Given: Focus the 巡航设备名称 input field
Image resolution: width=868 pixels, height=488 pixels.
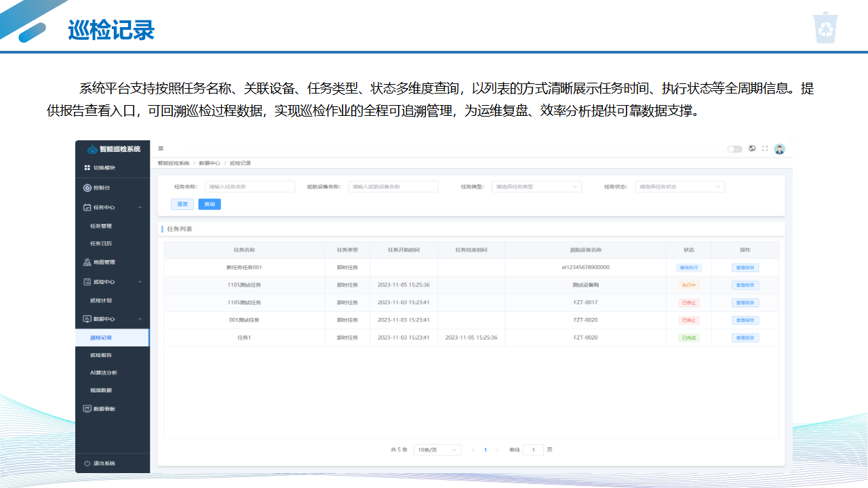Looking at the screenshot, I should (x=393, y=186).
